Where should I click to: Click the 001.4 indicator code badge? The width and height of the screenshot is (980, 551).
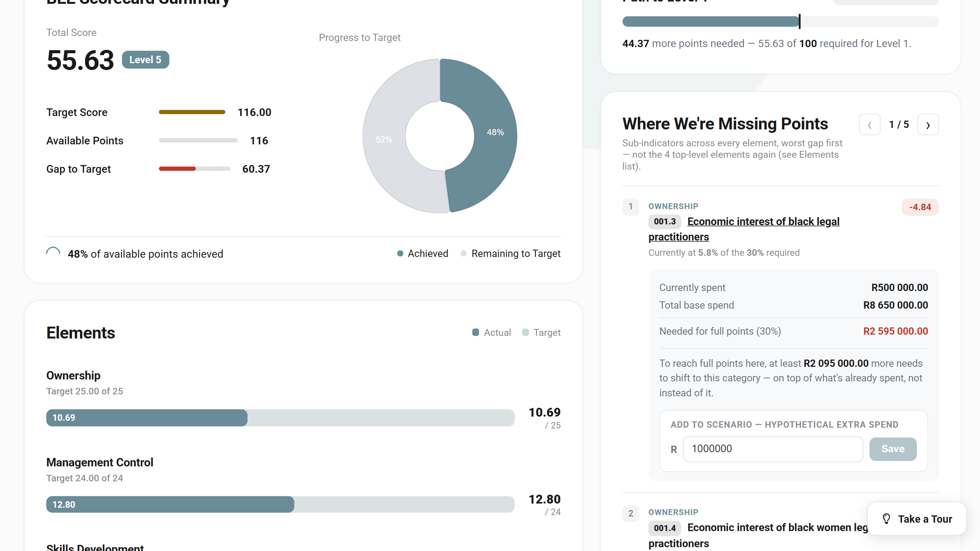tap(665, 528)
